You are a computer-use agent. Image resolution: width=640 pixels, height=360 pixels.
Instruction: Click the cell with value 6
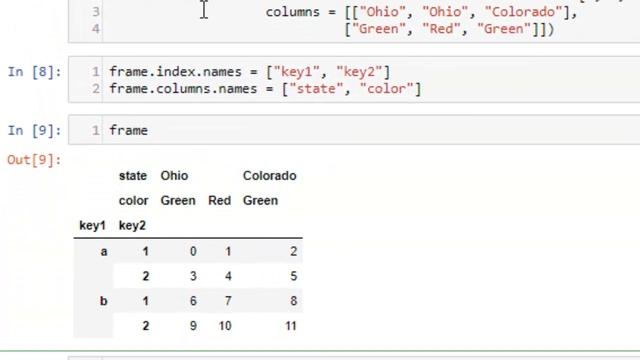pos(193,301)
